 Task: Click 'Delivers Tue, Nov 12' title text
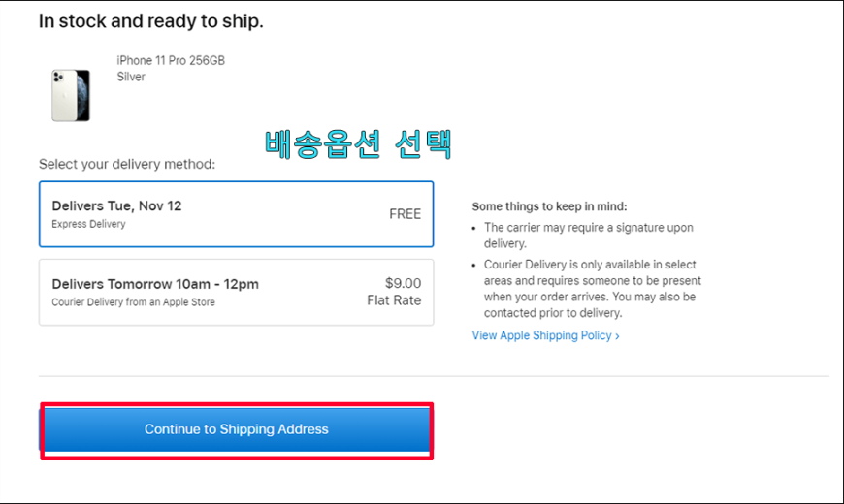pyautogui.click(x=116, y=206)
